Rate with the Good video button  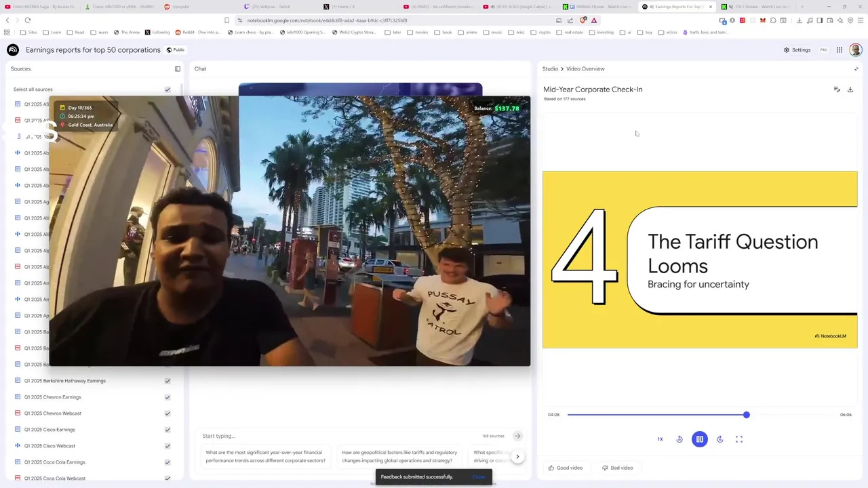tap(566, 468)
